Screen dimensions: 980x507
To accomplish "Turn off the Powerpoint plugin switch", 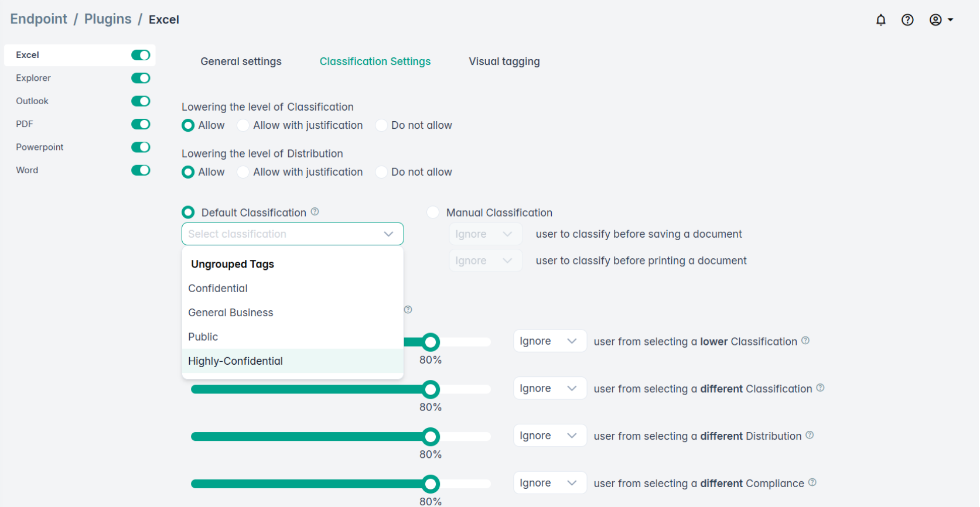I will [141, 147].
